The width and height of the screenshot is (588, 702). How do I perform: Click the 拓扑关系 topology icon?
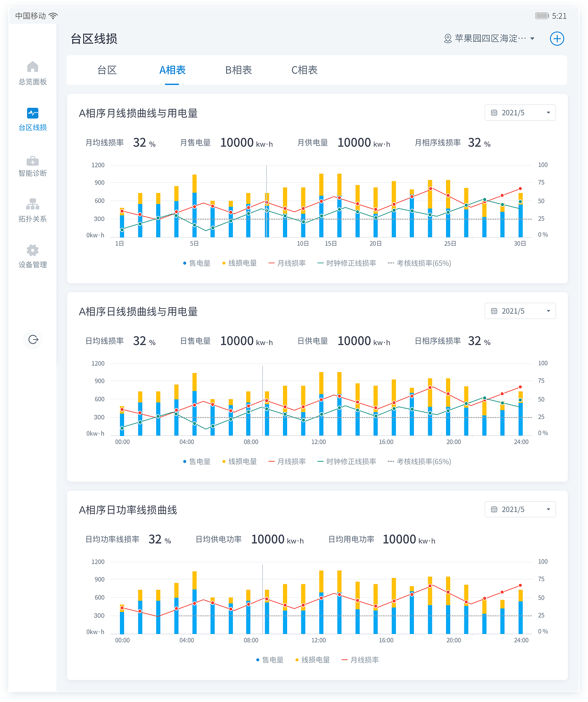32,210
